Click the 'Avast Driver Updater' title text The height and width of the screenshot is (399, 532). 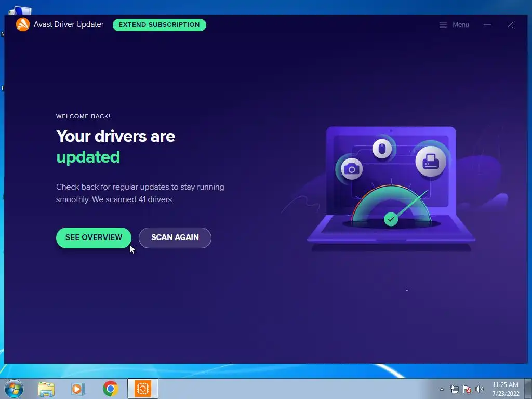69,24
